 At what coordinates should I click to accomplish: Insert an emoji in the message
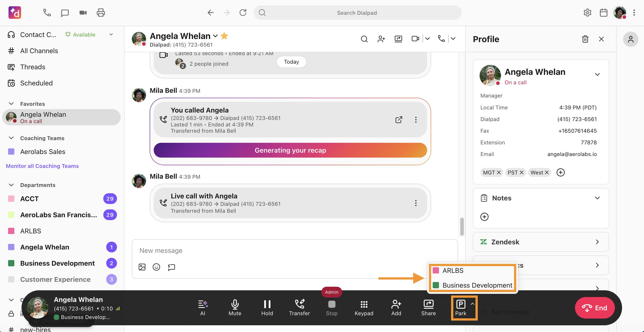156,267
